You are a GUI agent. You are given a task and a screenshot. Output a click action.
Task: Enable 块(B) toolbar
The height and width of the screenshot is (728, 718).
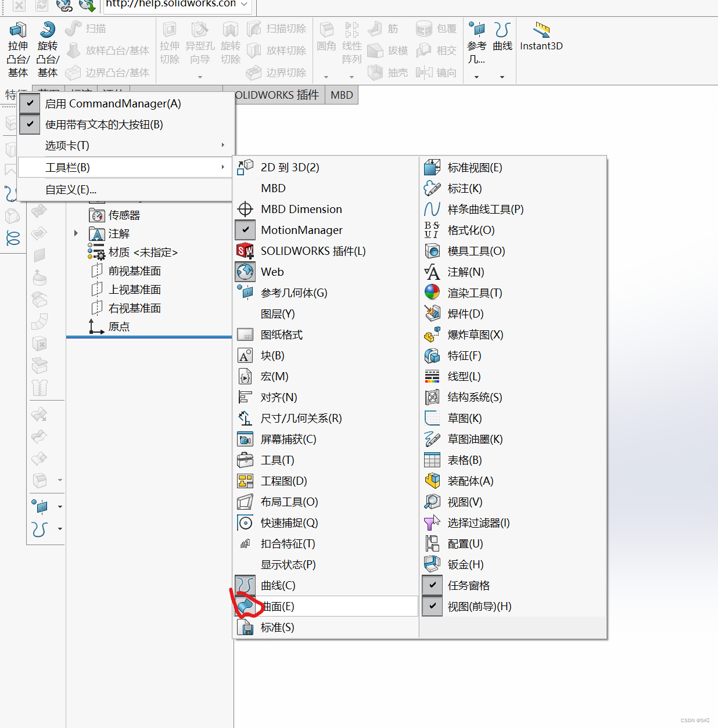(325, 355)
